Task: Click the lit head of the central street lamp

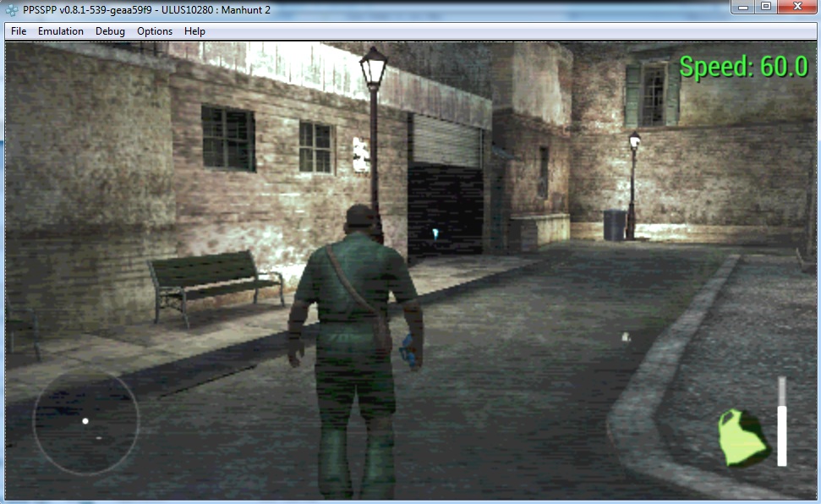Action: 373,67
